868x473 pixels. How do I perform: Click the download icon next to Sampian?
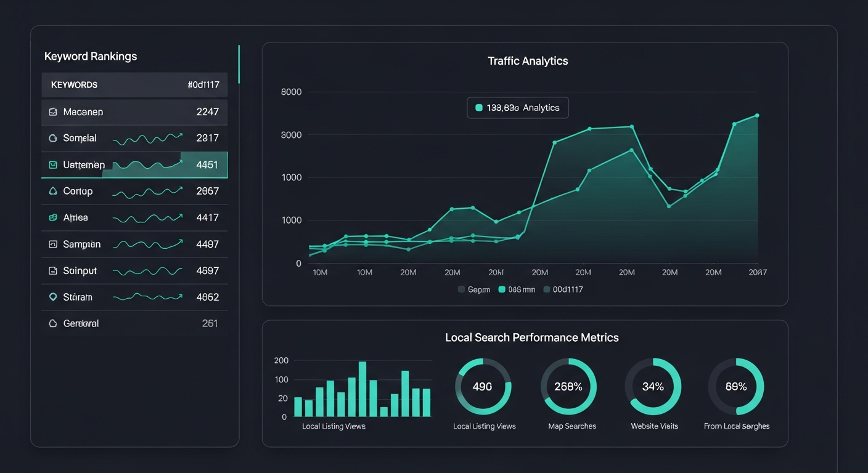click(x=54, y=244)
